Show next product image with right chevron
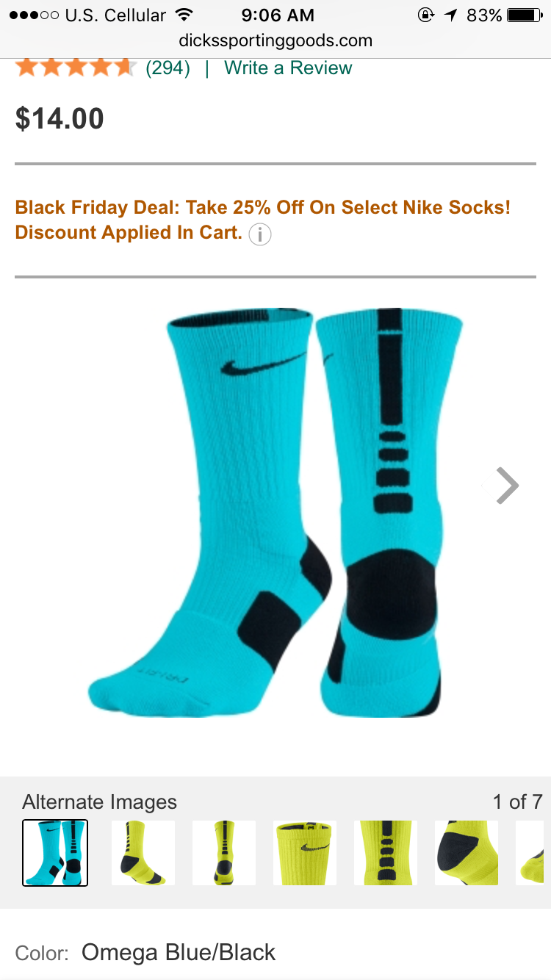 507,485
